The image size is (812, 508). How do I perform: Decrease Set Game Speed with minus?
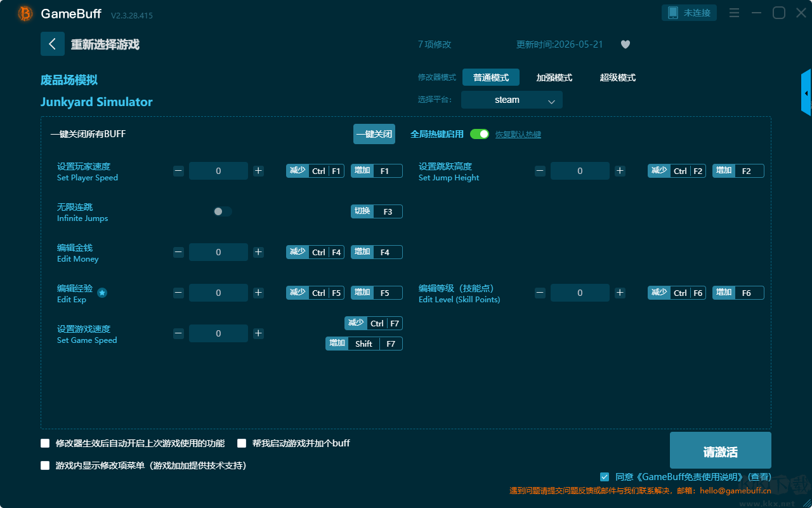tap(178, 333)
